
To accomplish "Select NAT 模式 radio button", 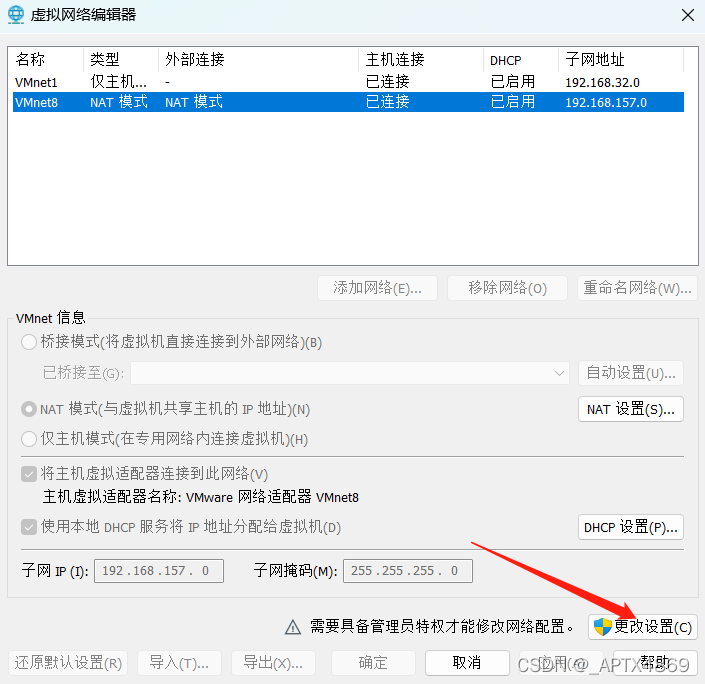I will [x=29, y=409].
